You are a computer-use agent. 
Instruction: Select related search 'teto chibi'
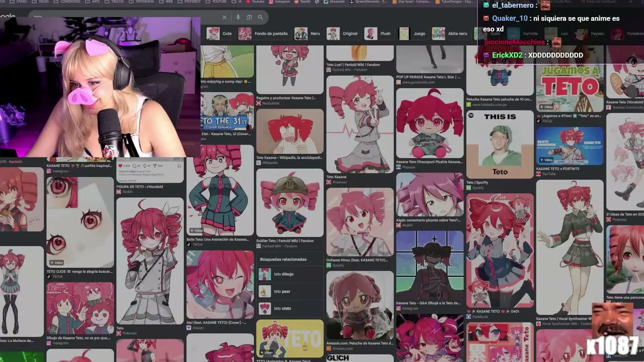coord(290,308)
